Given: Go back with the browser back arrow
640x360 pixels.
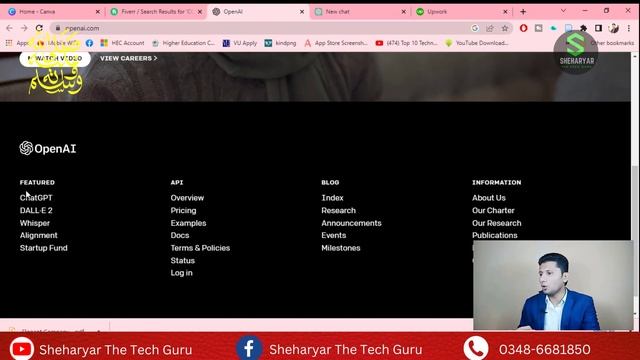Looking at the screenshot, I should (9, 28).
